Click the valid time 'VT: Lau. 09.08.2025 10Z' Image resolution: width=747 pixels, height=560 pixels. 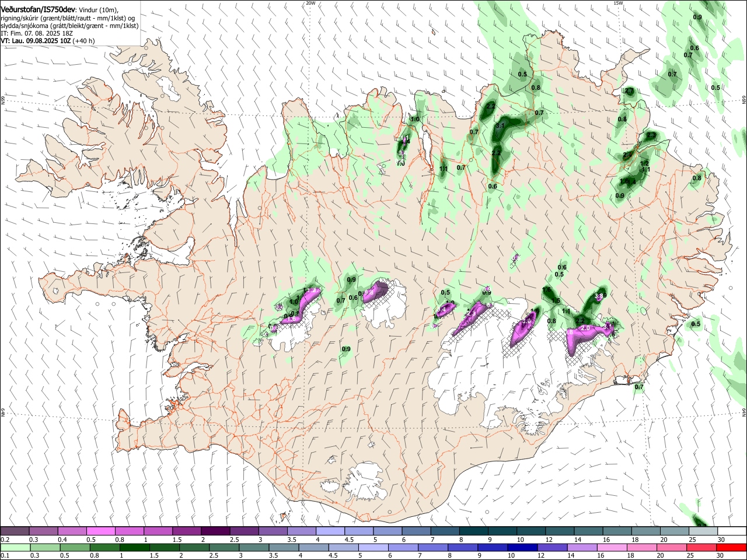click(36, 41)
